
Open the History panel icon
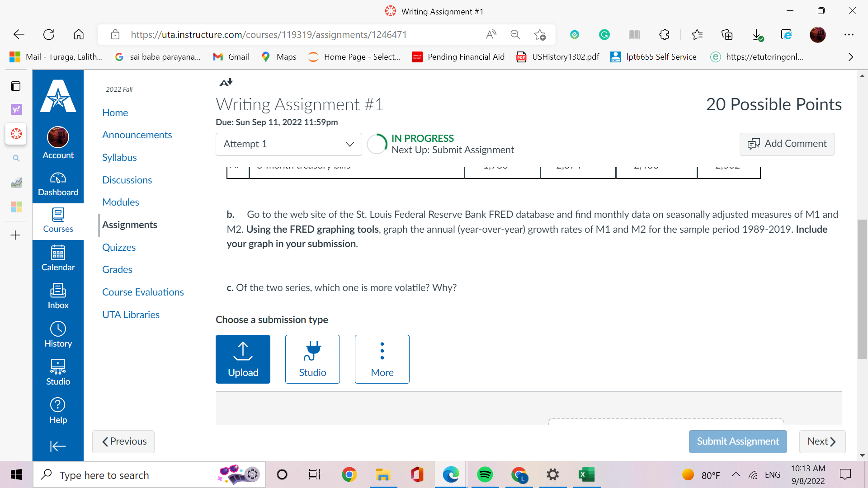pos(58,334)
